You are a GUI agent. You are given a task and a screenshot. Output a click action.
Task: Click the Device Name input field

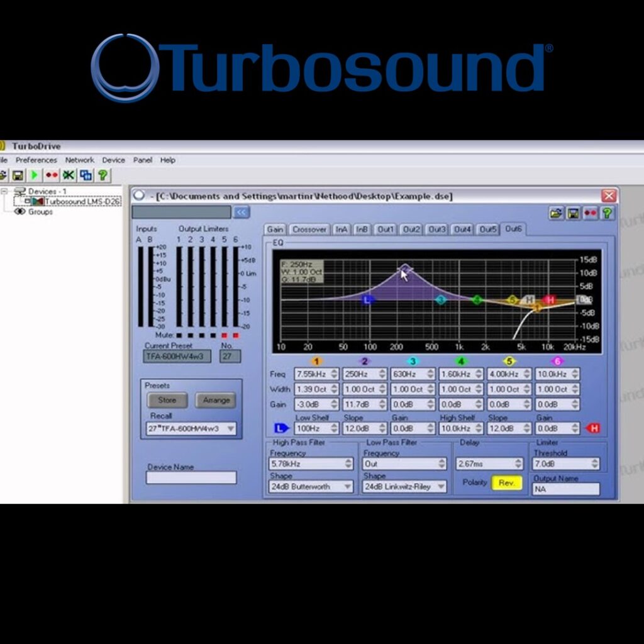(191, 477)
